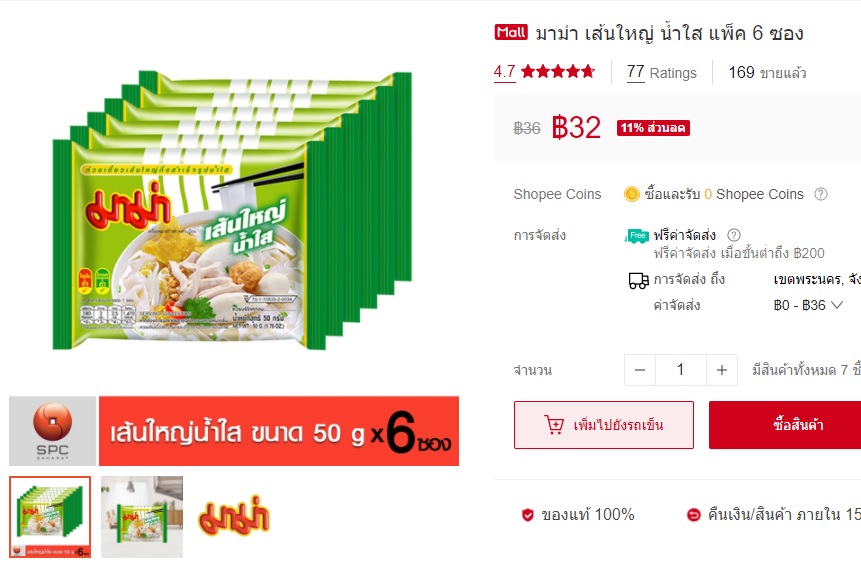Click the green Free shipping truck icon

(x=636, y=236)
